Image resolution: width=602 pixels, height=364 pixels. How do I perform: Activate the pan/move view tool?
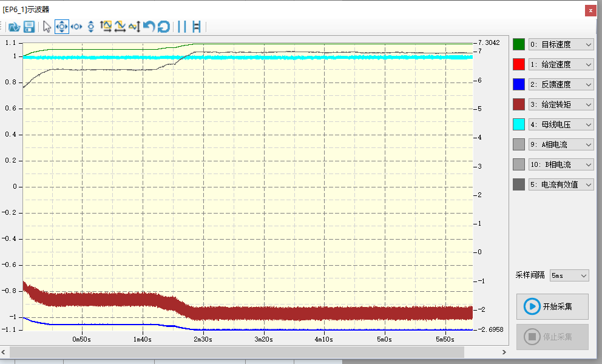[61, 27]
